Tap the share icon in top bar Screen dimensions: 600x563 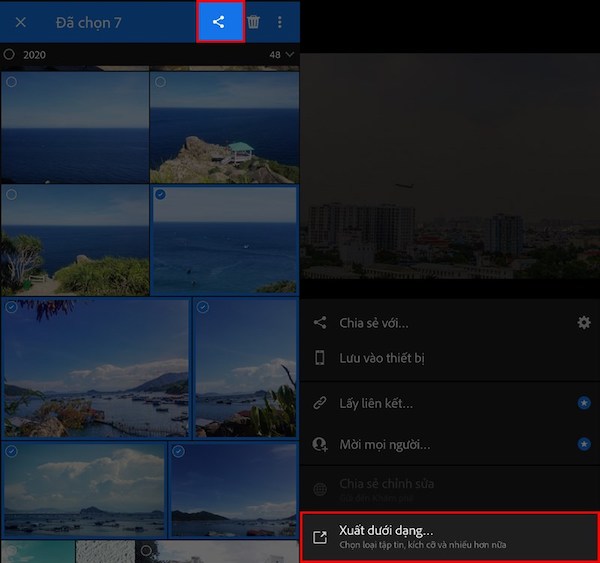[219, 22]
